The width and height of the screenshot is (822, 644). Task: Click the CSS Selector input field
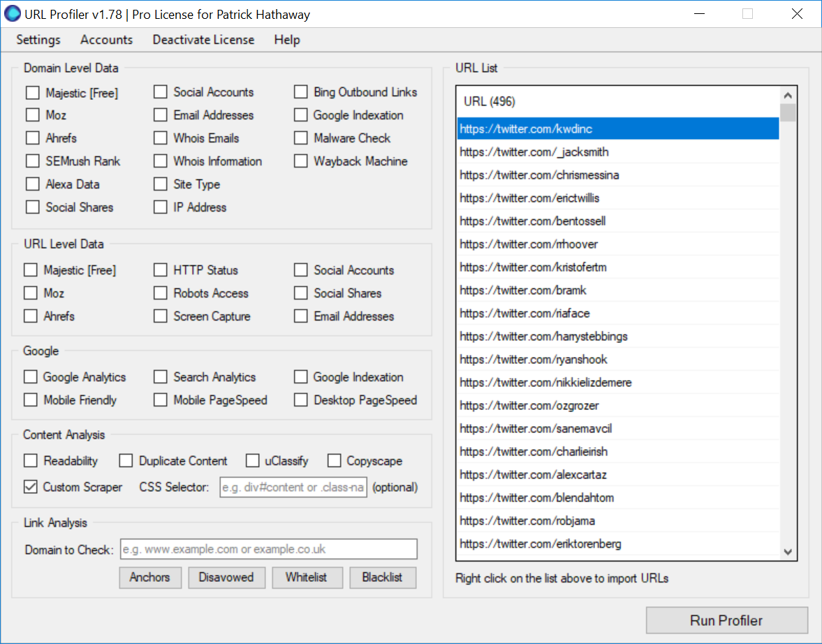[293, 487]
